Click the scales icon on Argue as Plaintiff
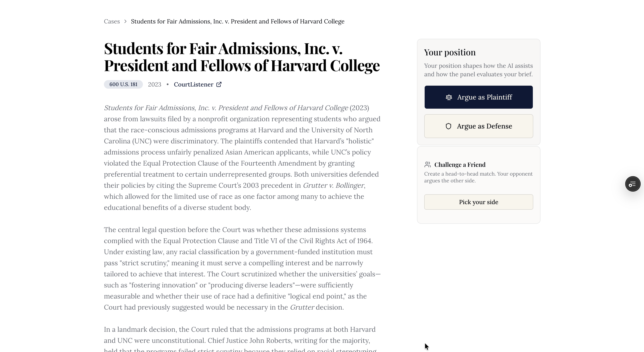This screenshot has height=352, width=644. point(449,97)
